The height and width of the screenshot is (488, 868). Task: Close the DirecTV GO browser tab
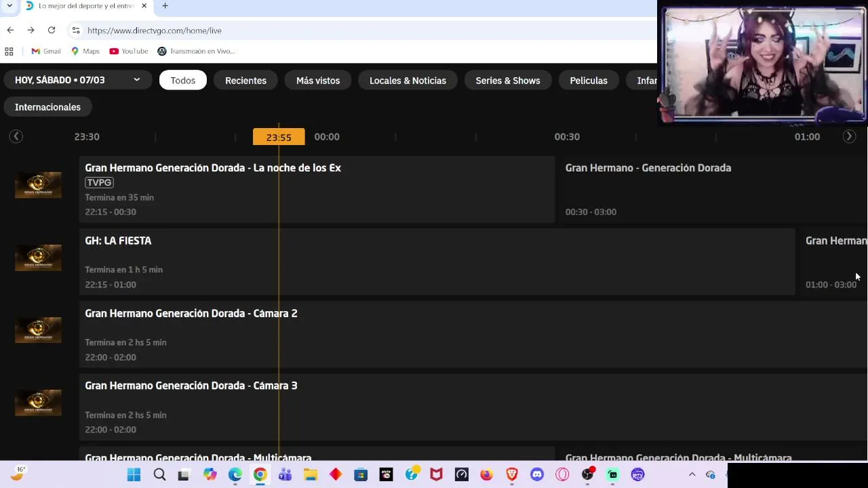coord(144,6)
